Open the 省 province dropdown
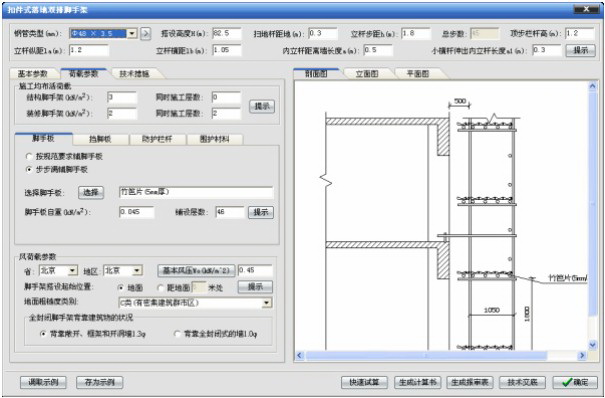 (x=73, y=271)
